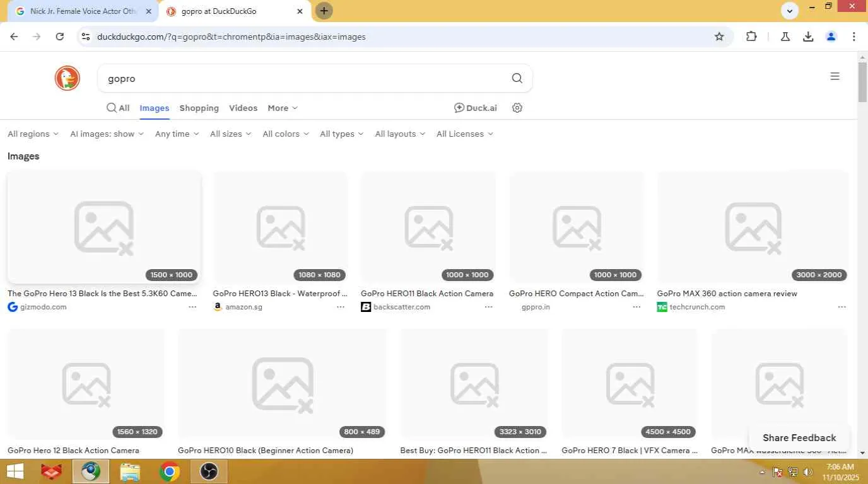Visit the backscatter.com source link
Viewport: 868px width, 484px height.
click(396, 307)
